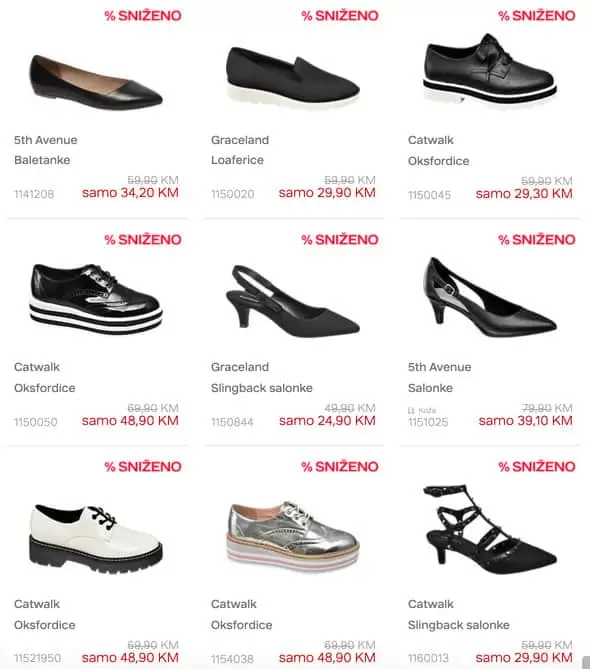Open the patent platform Oksfordice 1150050 image
590x669 pixels.
point(96,299)
